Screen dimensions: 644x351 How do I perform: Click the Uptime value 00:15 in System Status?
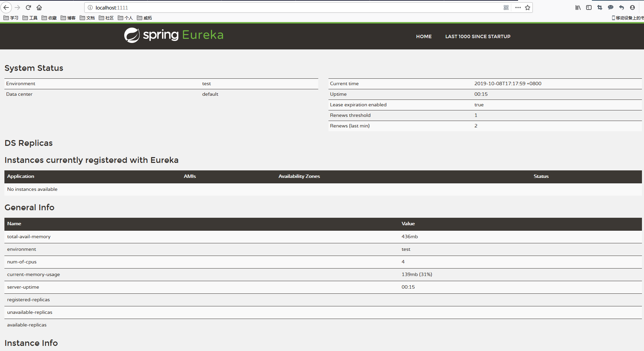(481, 94)
